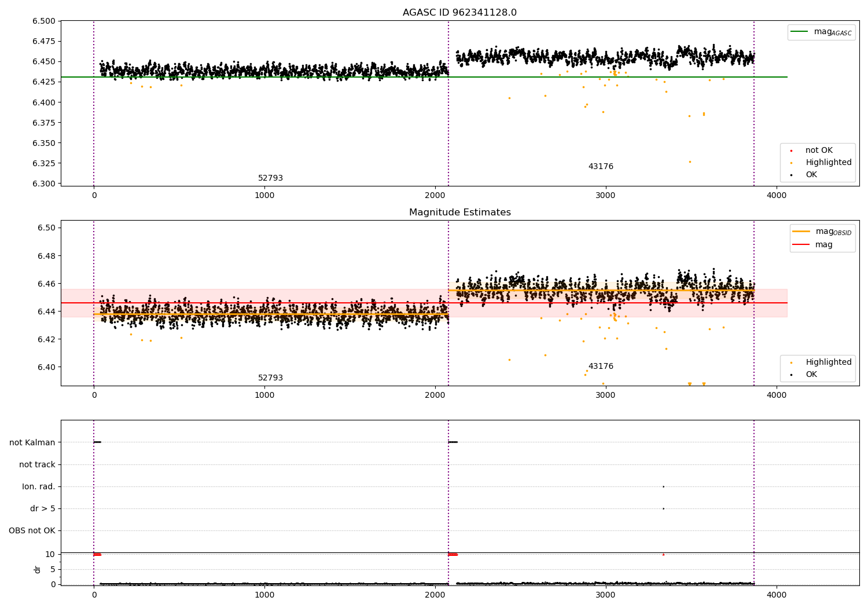Click the '52793' annotation in Magnitude Estimates plot
The width and height of the screenshot is (868, 608).
tap(270, 378)
